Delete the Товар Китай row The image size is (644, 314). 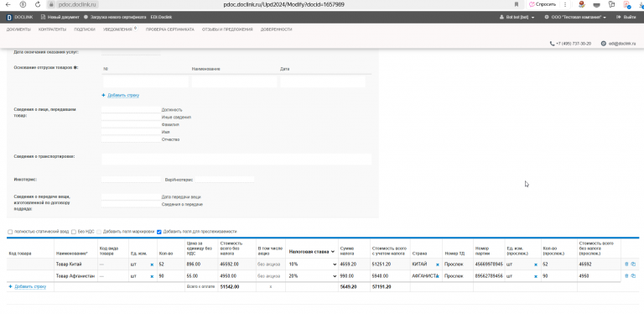click(626, 264)
